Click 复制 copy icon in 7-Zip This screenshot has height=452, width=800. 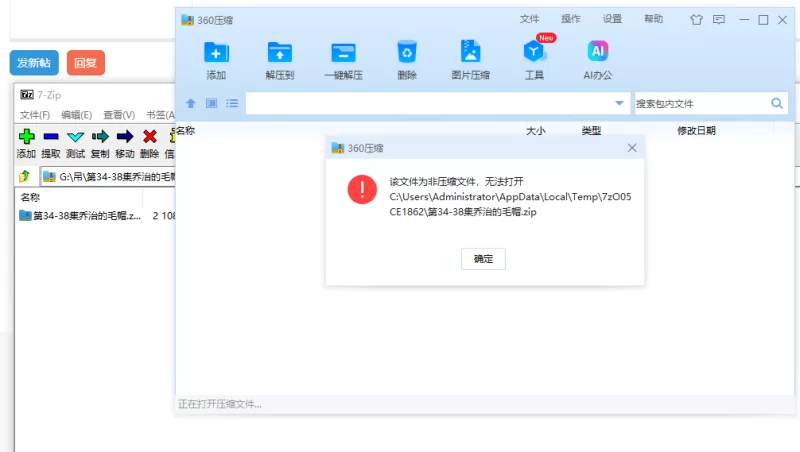coord(100,136)
